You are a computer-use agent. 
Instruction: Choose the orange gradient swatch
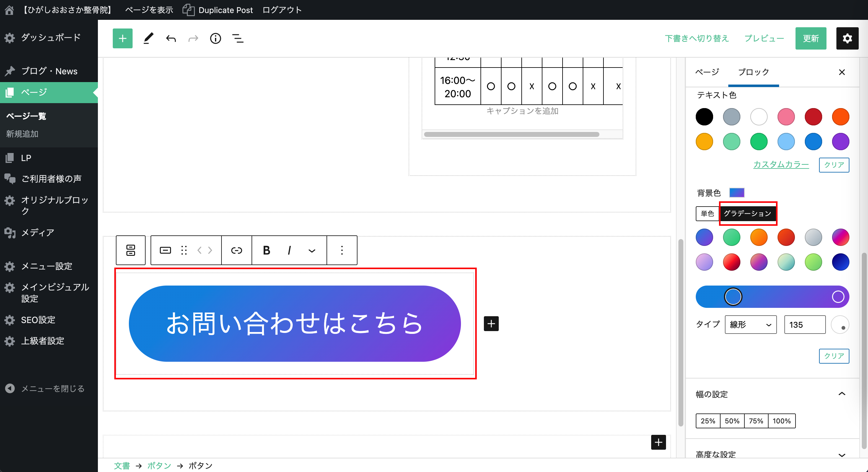tap(758, 237)
